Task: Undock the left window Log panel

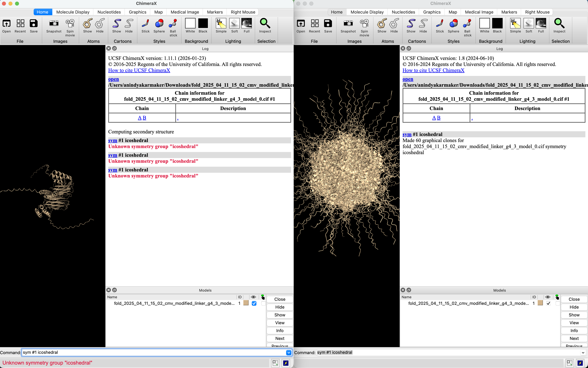Action: [x=114, y=48]
